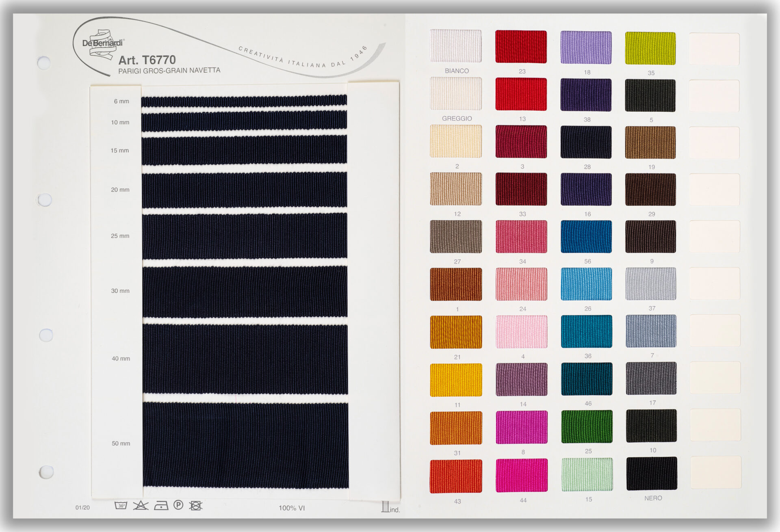This screenshot has height=532, width=780.
Task: Click the '30 mm' width label
Action: coord(120,291)
